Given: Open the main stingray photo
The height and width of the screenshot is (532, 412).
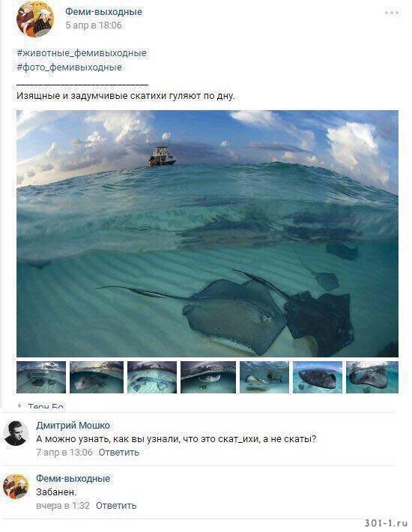Looking at the screenshot, I should (x=207, y=234).
